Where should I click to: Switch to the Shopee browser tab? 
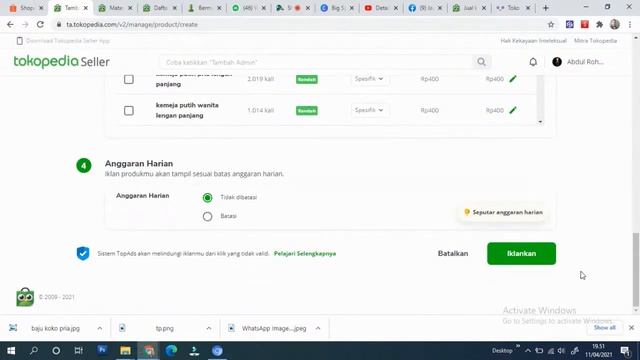point(26,8)
